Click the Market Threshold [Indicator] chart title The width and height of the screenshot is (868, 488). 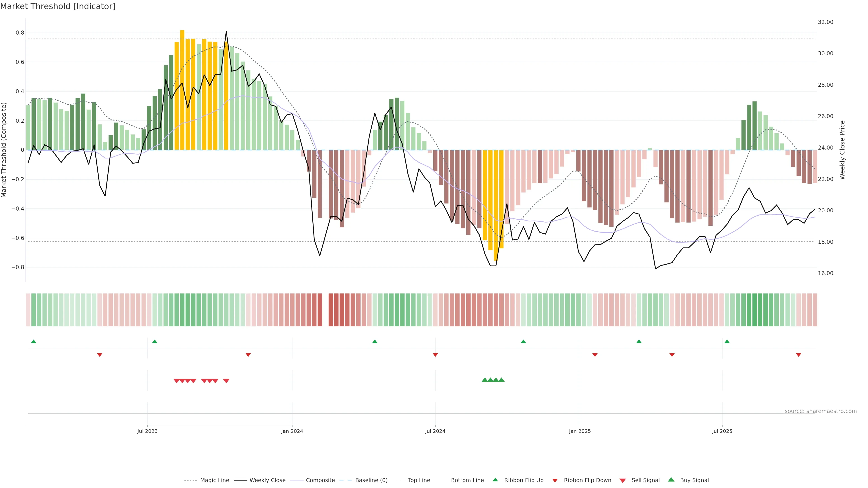pyautogui.click(x=58, y=6)
